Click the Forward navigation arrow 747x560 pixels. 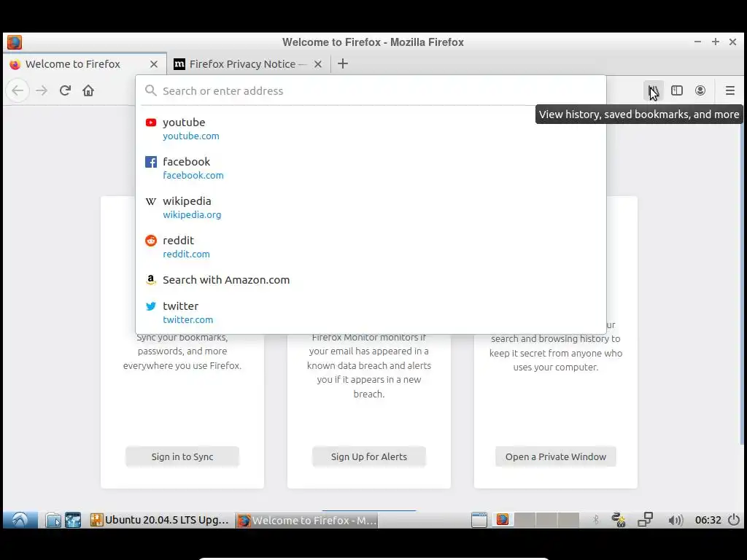tap(42, 90)
